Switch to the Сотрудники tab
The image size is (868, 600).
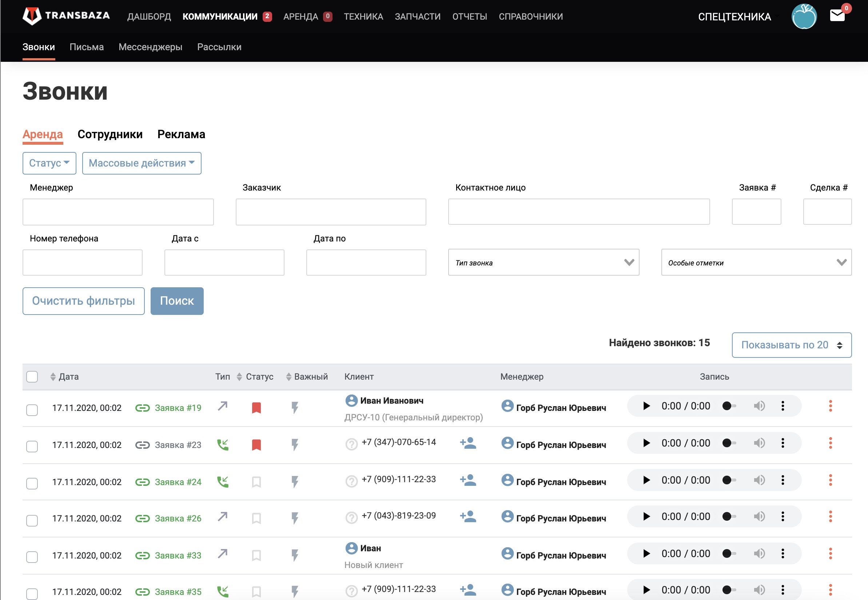(x=110, y=134)
